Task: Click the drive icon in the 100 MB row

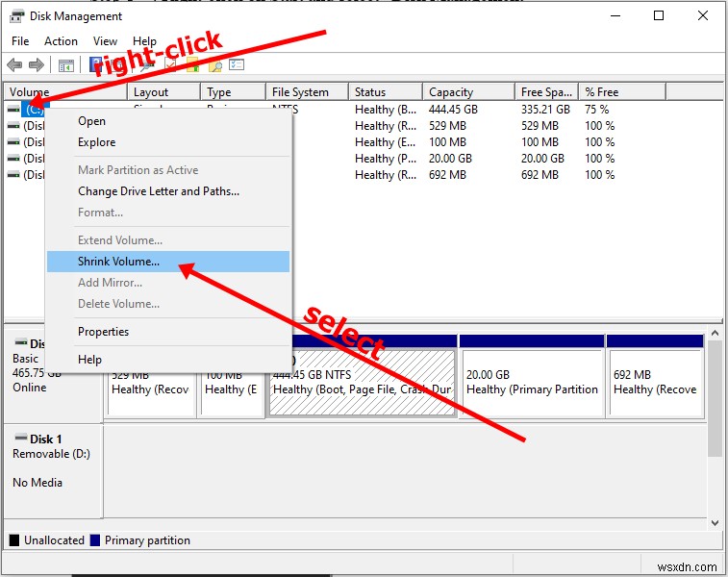Action: point(13,142)
